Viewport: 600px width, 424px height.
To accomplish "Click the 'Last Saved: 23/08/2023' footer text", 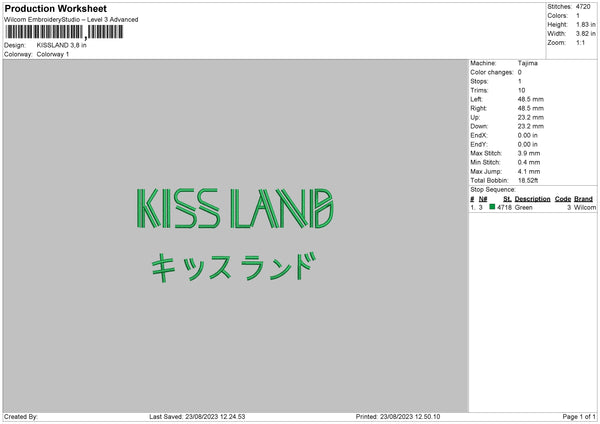I will click(197, 417).
